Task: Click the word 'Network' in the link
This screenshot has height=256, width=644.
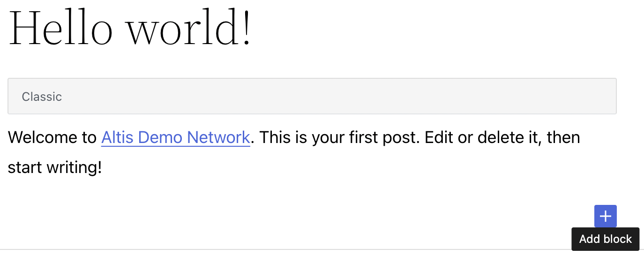Action: pos(218,137)
